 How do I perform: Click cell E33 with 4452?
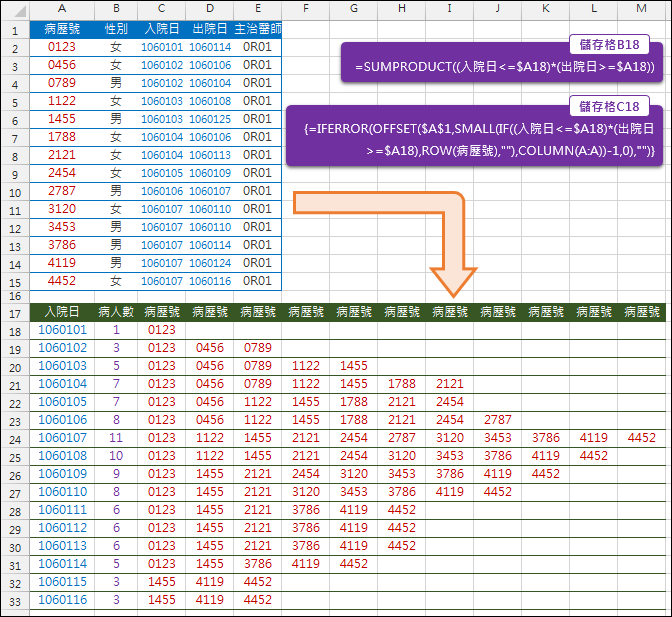pyautogui.click(x=258, y=600)
